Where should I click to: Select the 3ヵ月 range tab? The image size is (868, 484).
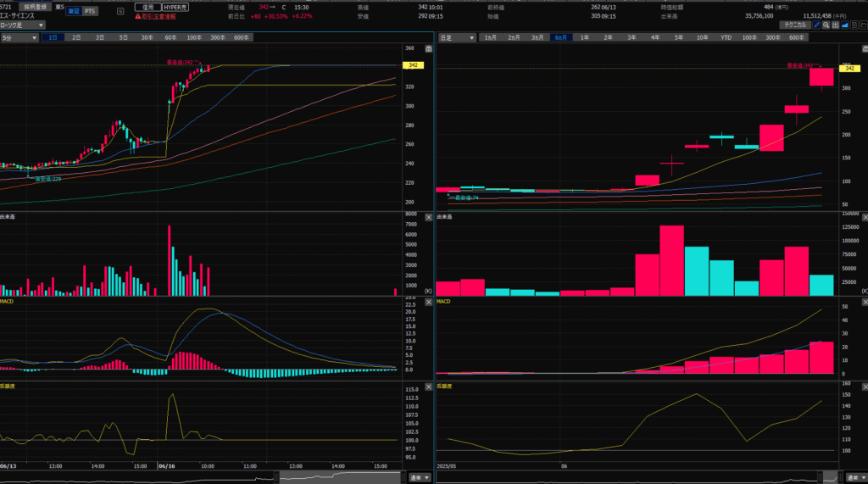pos(537,37)
